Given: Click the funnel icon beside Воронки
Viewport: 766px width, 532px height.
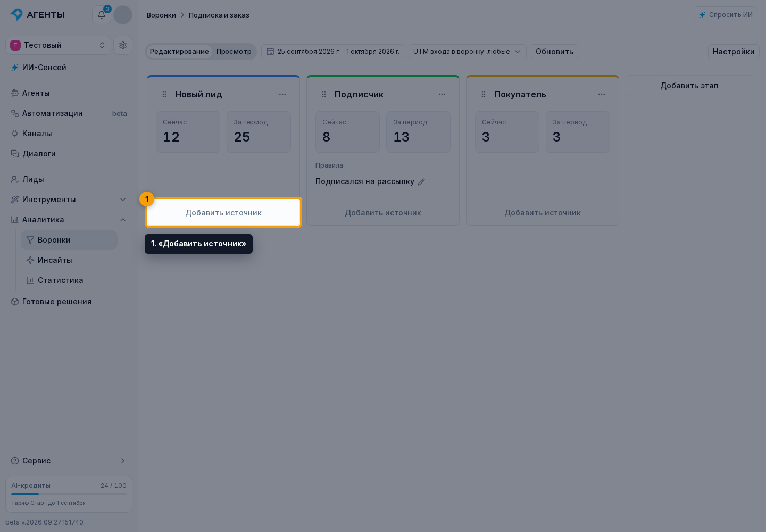Looking at the screenshot, I should pos(30,240).
